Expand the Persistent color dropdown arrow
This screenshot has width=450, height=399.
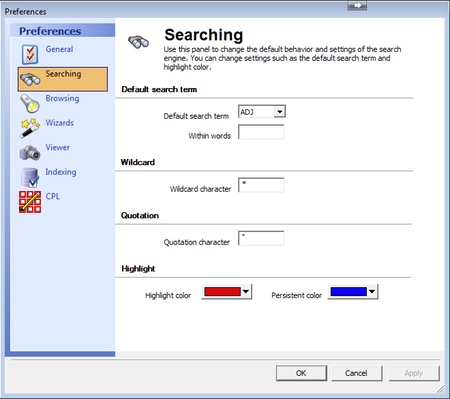pyautogui.click(x=372, y=292)
